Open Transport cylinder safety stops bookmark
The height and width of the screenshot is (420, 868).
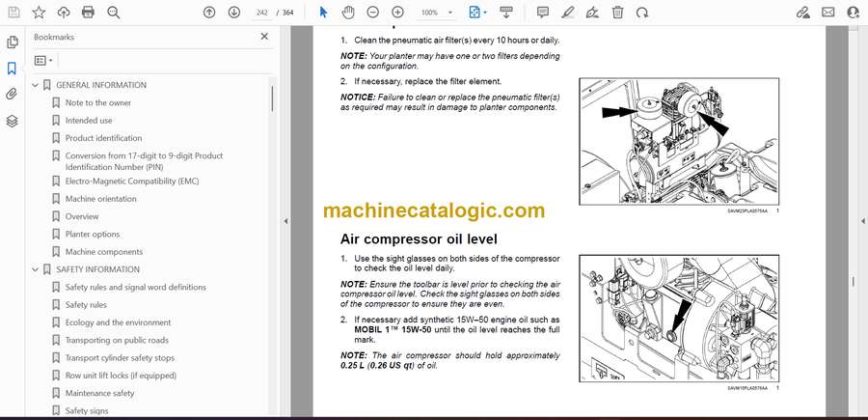tap(120, 358)
